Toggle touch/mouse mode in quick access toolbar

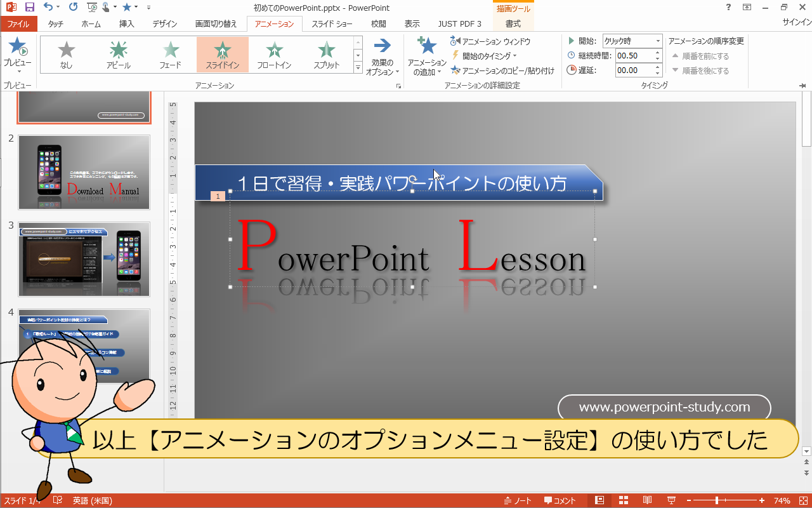(105, 8)
